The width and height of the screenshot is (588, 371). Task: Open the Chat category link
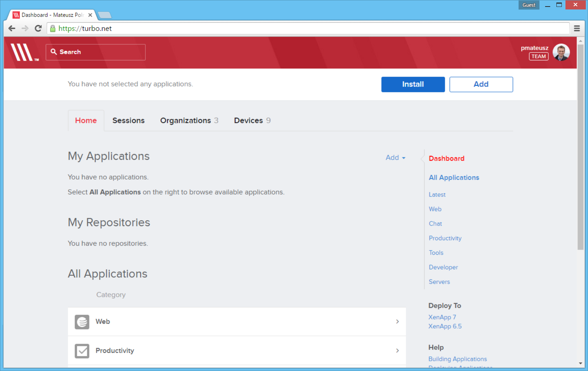[435, 224]
